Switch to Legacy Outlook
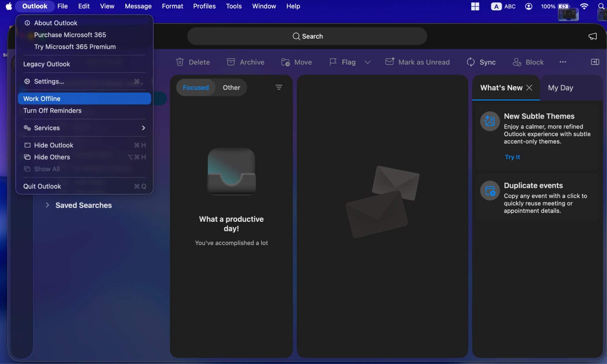 (x=84, y=64)
